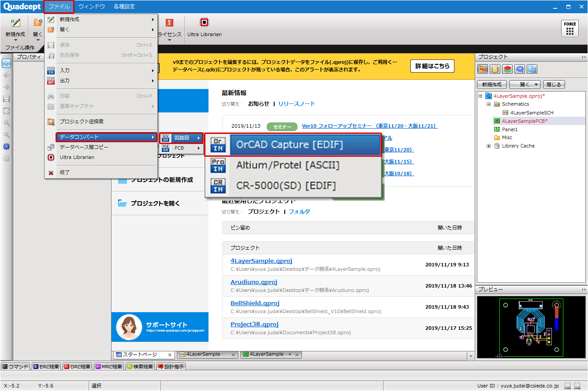Click the blue gear settings icon
The image size is (588, 391).
[6, 147]
